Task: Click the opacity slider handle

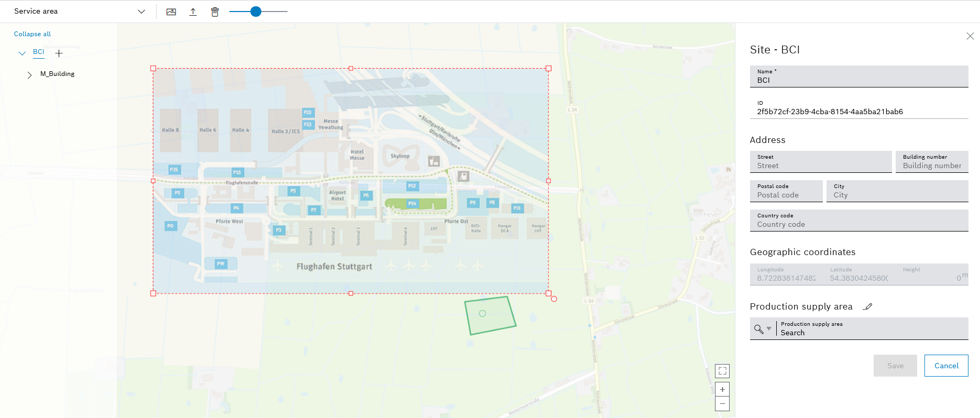Action: [256, 12]
